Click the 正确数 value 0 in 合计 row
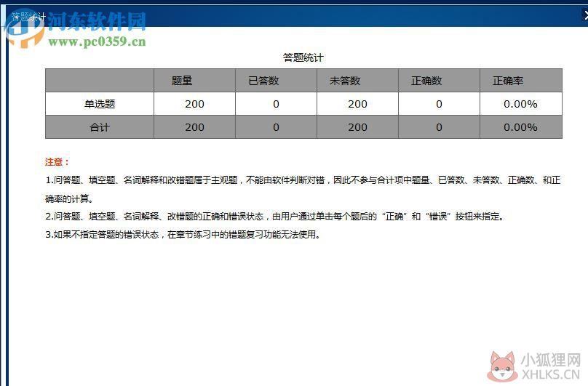The image size is (588, 386). [439, 127]
